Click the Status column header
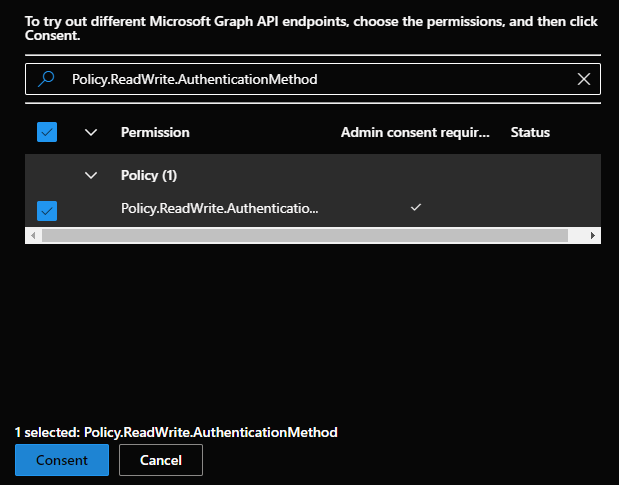The height and width of the screenshot is (485, 619). 530,132
